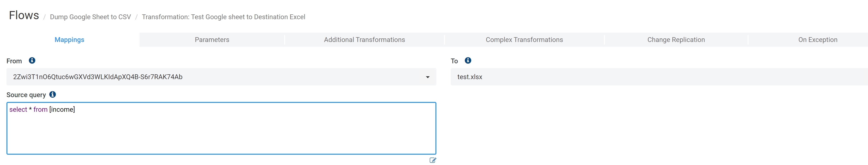Click the Transformation breadcrumb title

point(223,17)
